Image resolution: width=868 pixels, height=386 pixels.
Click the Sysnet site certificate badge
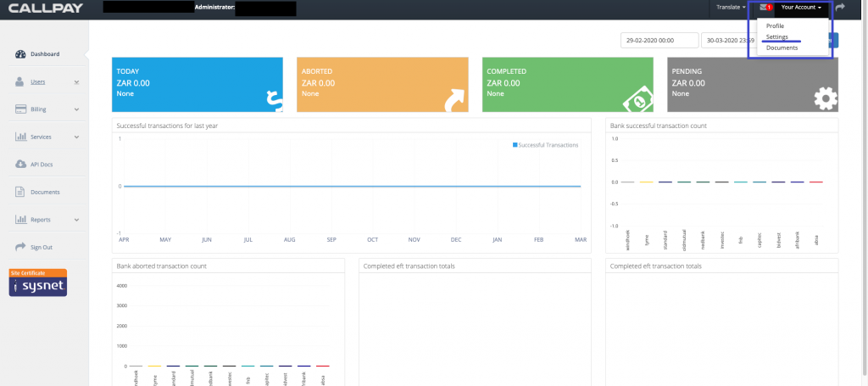tap(37, 283)
